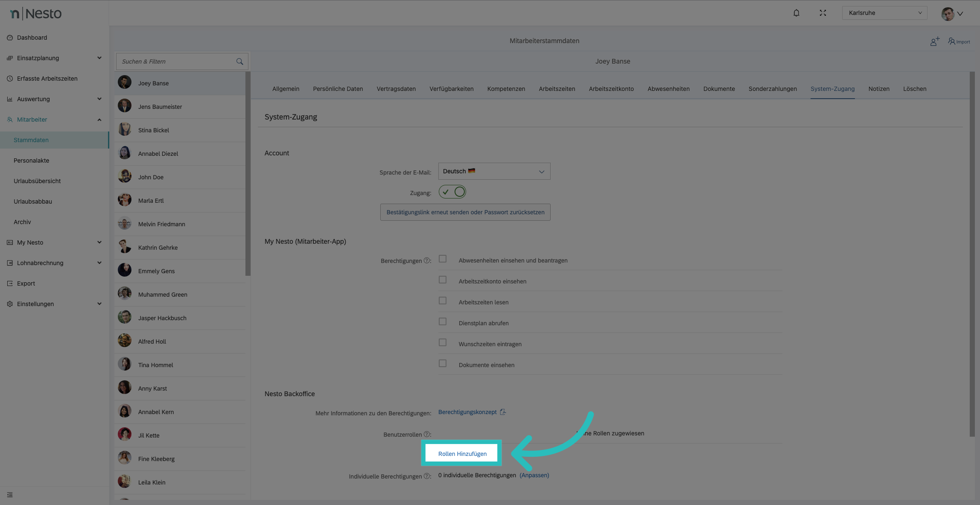Click the notification bell icon
The height and width of the screenshot is (505, 980).
pyautogui.click(x=796, y=13)
